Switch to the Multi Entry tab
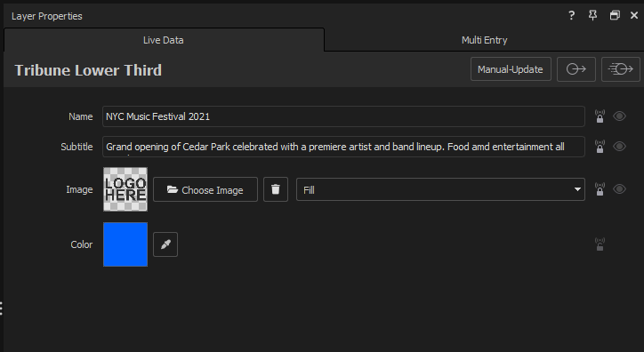644x352 pixels. [484, 40]
